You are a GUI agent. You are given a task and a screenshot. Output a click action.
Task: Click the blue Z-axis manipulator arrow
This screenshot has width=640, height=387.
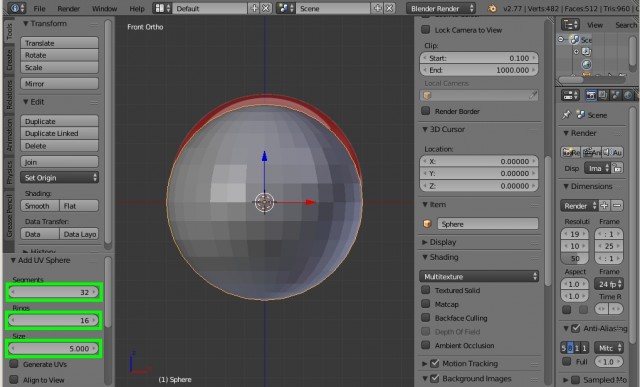pos(264,156)
